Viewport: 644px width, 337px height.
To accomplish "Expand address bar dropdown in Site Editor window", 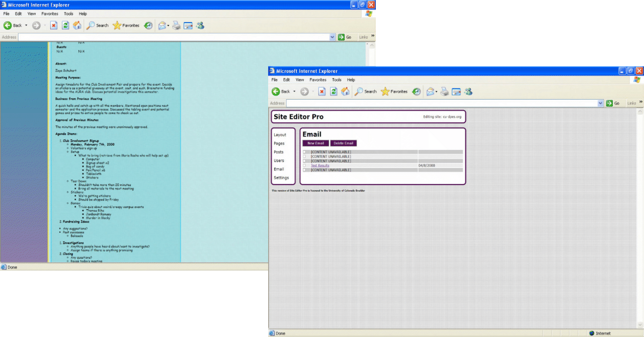I will coord(601,103).
